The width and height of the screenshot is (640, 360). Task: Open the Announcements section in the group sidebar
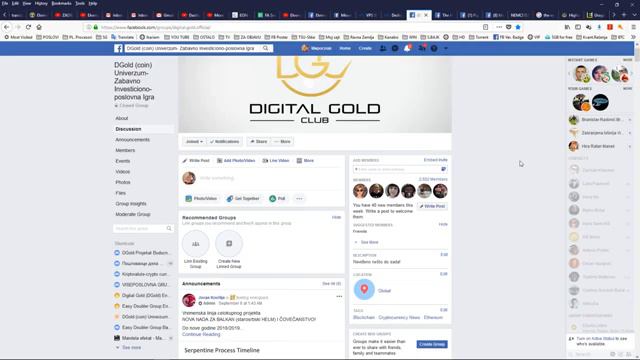tap(132, 140)
